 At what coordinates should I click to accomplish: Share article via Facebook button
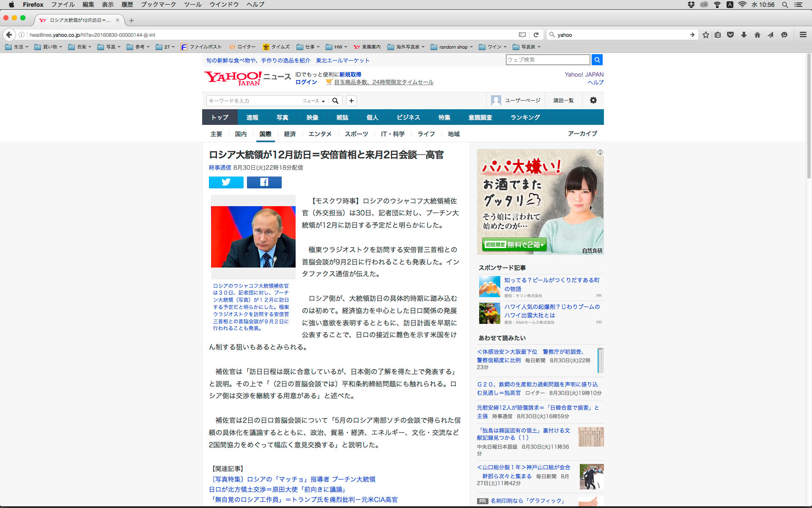264,182
